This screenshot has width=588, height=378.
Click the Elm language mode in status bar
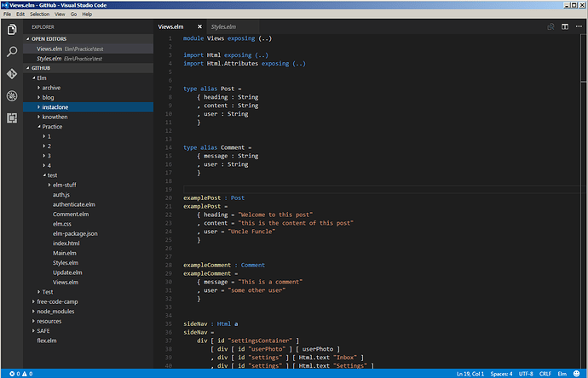[562, 374]
